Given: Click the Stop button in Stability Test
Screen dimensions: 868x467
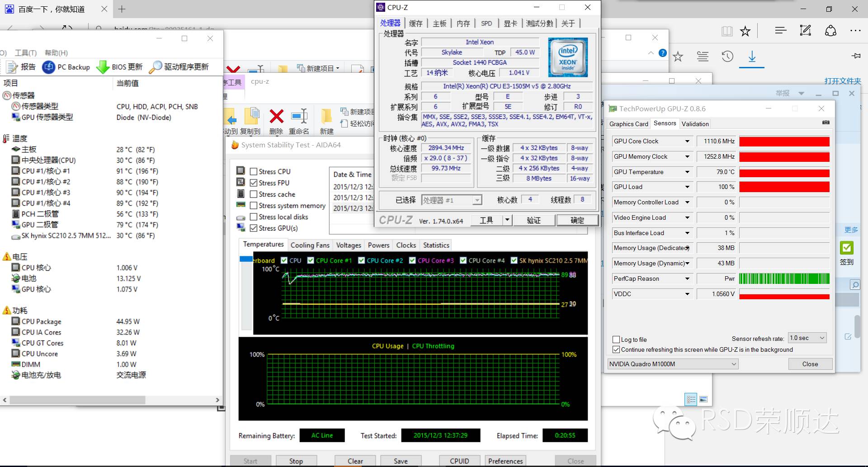Looking at the screenshot, I should click(x=296, y=461).
